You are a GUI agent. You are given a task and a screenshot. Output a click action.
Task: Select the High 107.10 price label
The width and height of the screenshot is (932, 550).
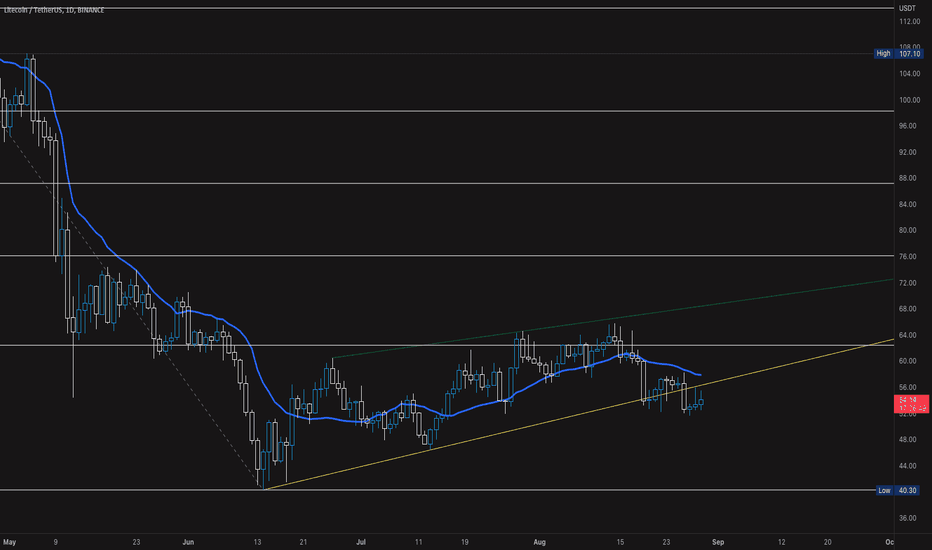pos(898,54)
